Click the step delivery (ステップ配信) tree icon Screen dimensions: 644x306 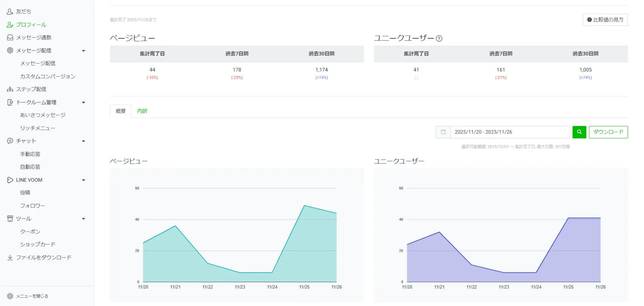(10, 89)
